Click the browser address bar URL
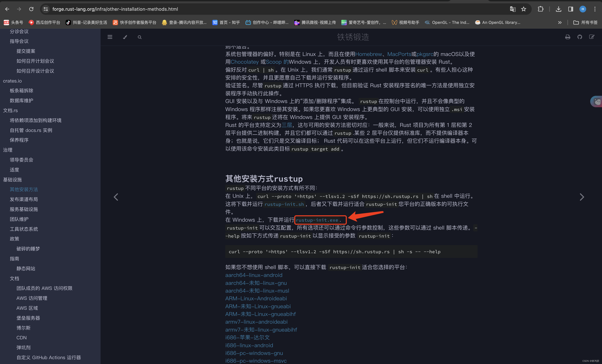 pyautogui.click(x=115, y=9)
